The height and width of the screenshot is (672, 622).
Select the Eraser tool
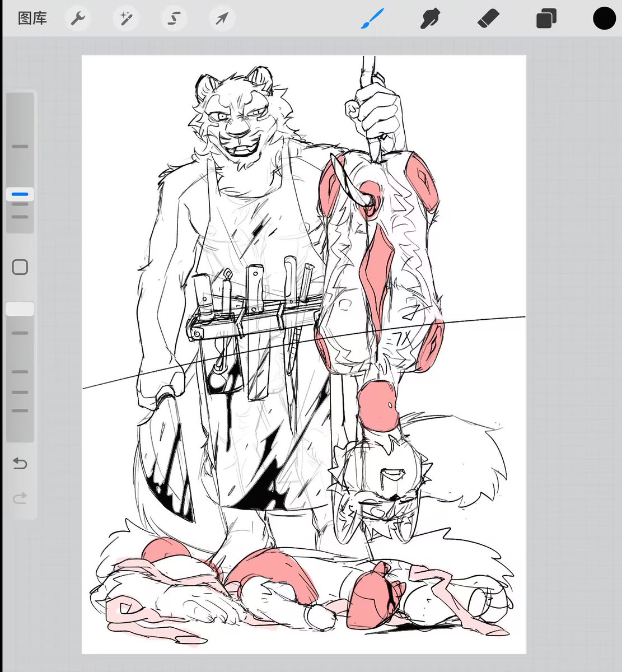488,18
